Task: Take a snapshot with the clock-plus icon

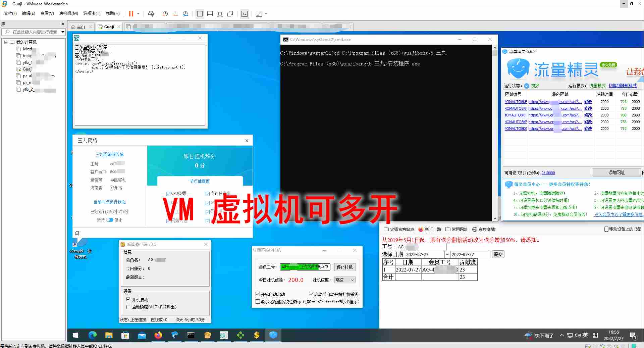Action: click(x=165, y=14)
